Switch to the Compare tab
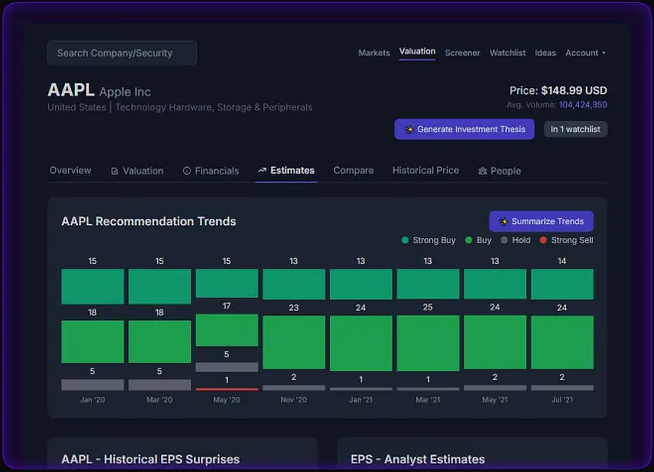 point(353,171)
